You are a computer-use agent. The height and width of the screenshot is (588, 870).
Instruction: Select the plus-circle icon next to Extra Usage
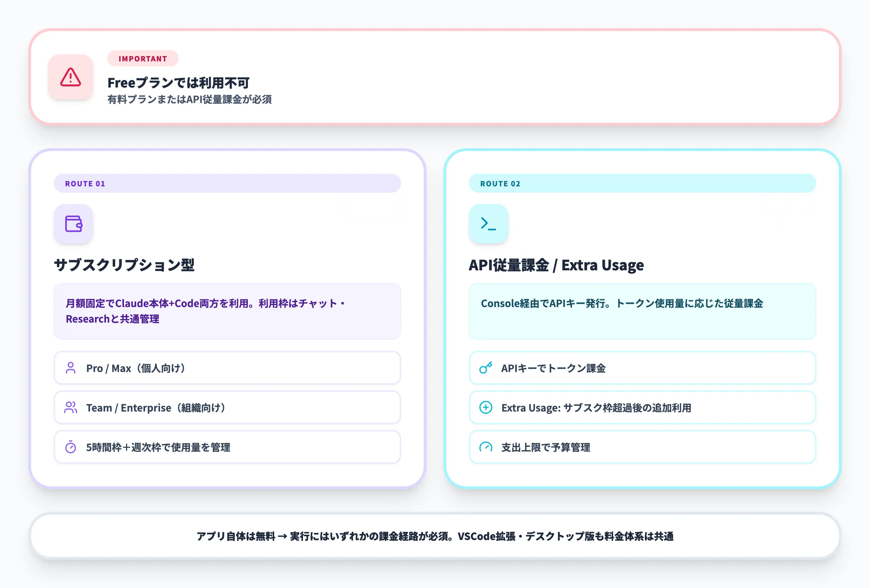click(x=485, y=408)
